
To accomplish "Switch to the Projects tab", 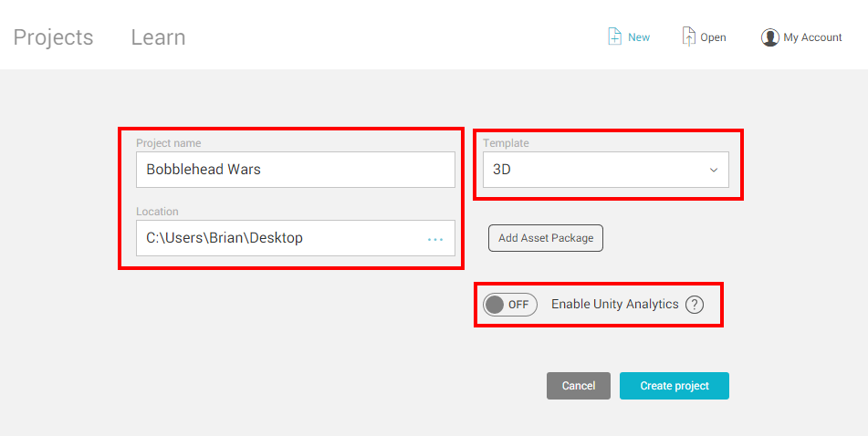I will click(x=53, y=37).
